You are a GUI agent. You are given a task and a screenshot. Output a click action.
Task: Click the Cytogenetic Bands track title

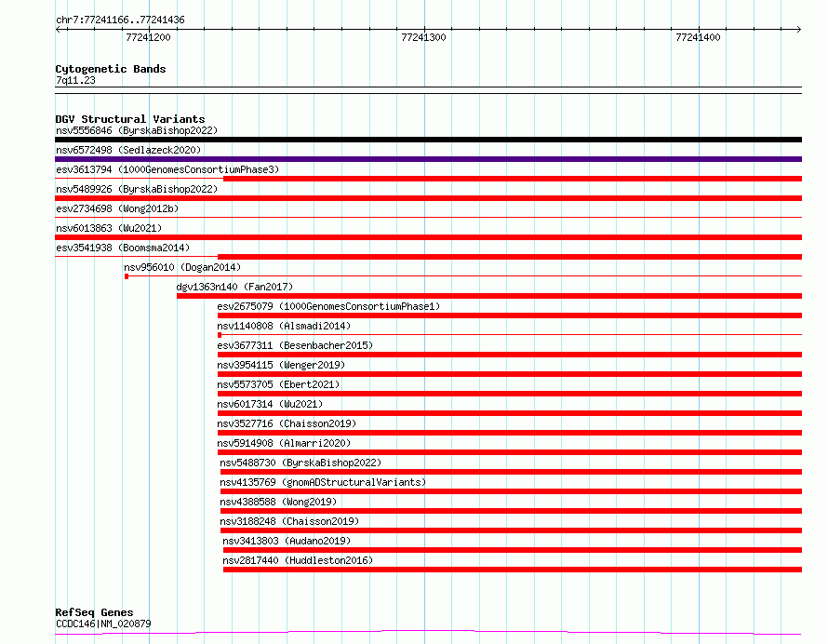110,69
